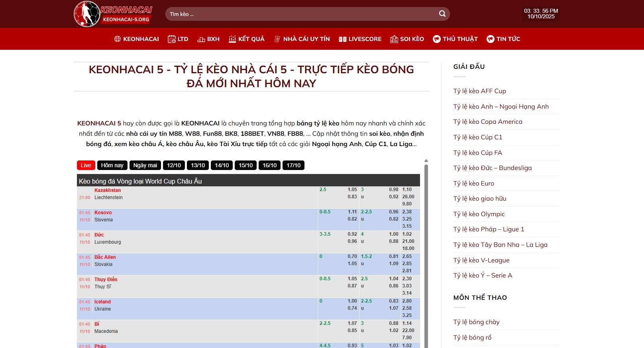Click the odds table scrollbar up arrow
Screen dimensions: 644x348
(426, 161)
